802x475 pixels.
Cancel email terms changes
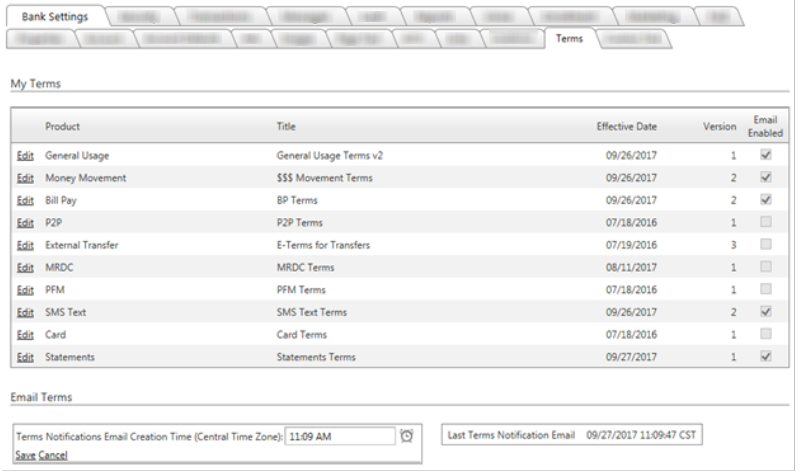pyautogui.click(x=54, y=455)
